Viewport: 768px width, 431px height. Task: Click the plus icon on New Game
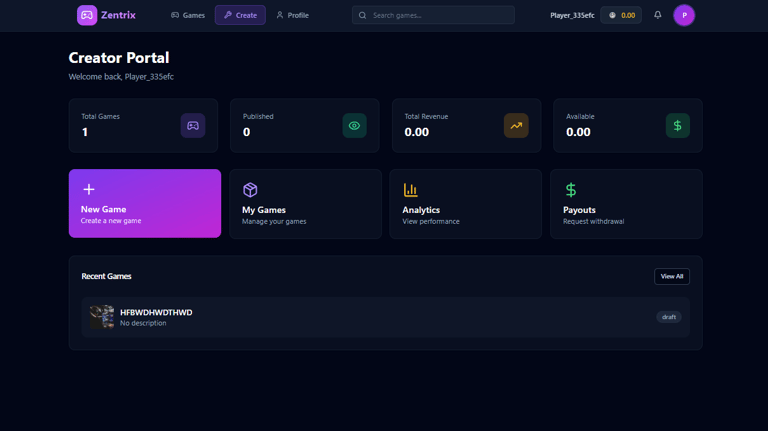coord(89,189)
